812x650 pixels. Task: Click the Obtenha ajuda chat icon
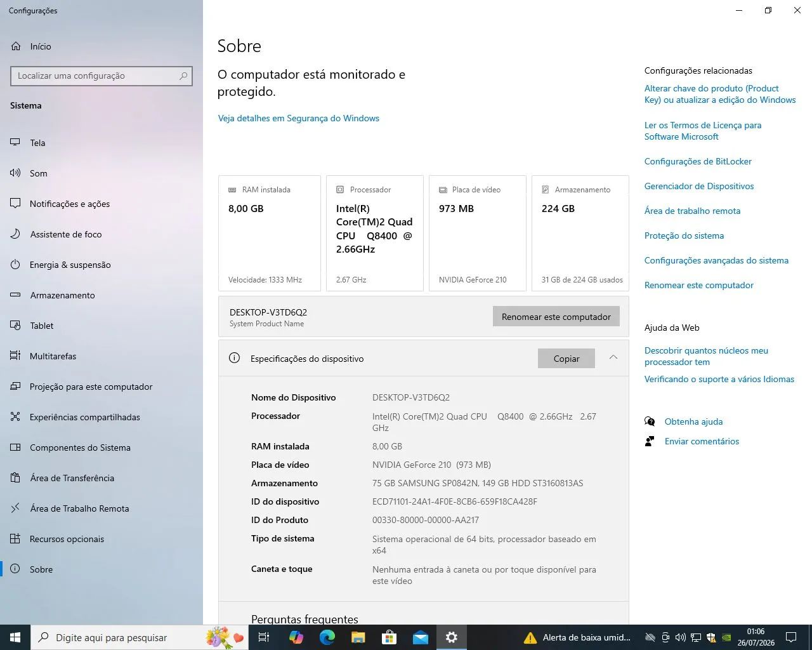(650, 421)
